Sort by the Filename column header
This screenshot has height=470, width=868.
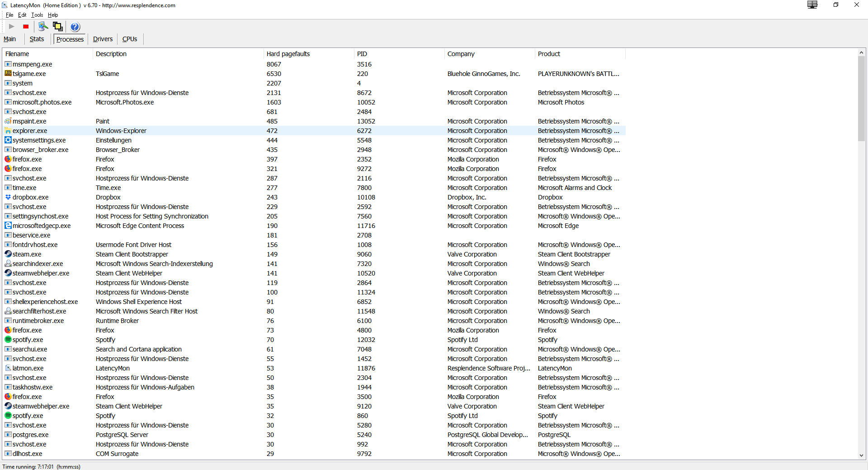pyautogui.click(x=47, y=54)
